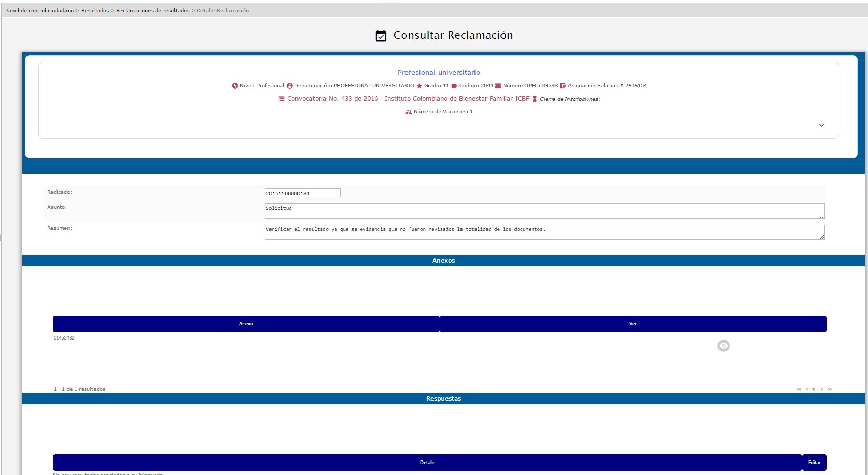
Task: Click inside the Resumen text area
Action: click(x=544, y=232)
